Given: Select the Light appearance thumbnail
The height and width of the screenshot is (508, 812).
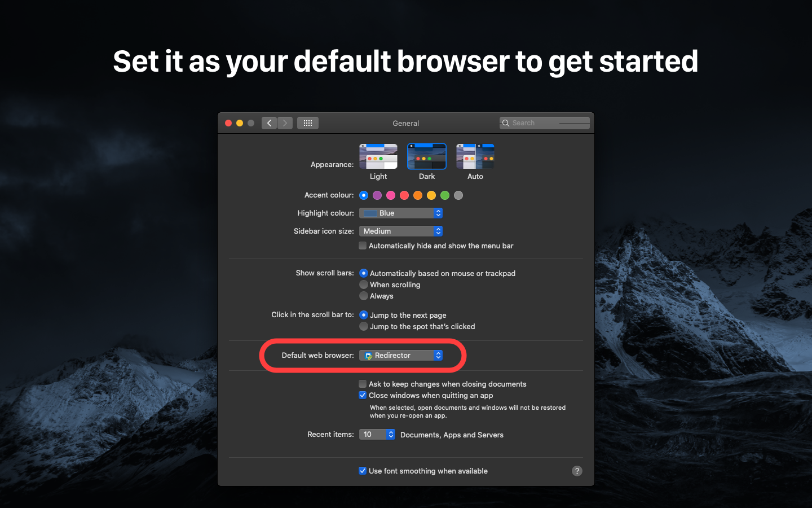Looking at the screenshot, I should [x=378, y=156].
